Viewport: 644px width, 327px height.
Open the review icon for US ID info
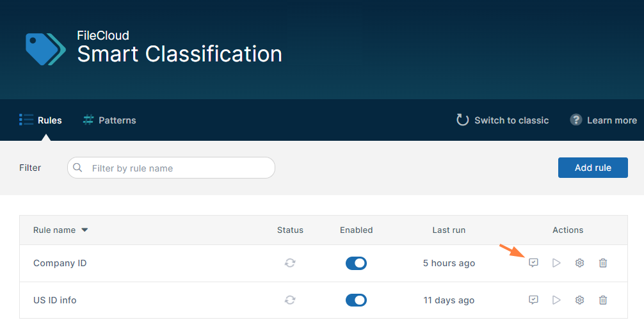[x=533, y=300]
